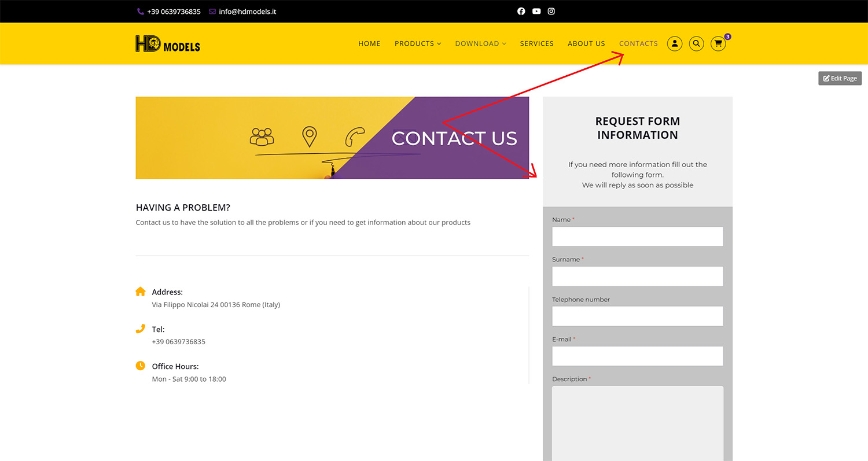
Task: Click the info@hdmodels.it email link
Action: click(247, 12)
